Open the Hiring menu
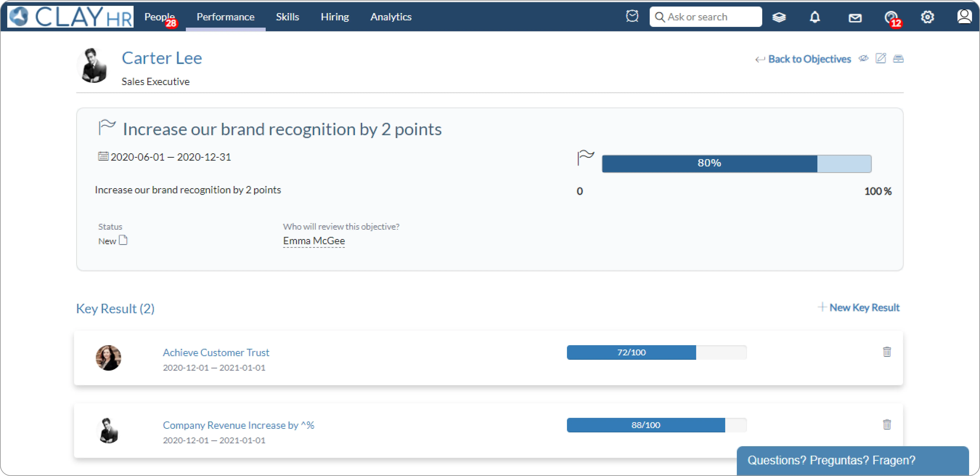This screenshot has width=980, height=476. [334, 17]
